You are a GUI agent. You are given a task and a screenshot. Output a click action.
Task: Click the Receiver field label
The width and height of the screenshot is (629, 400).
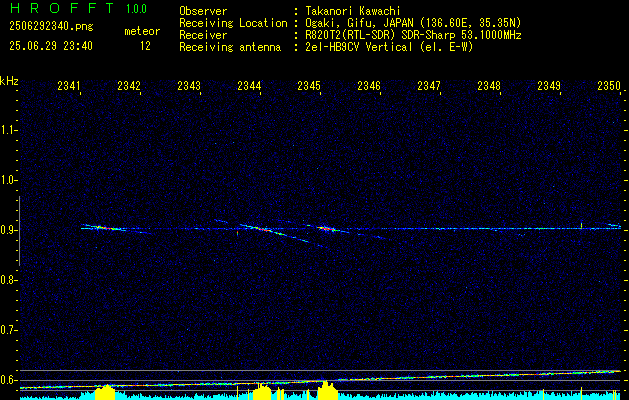click(x=203, y=35)
